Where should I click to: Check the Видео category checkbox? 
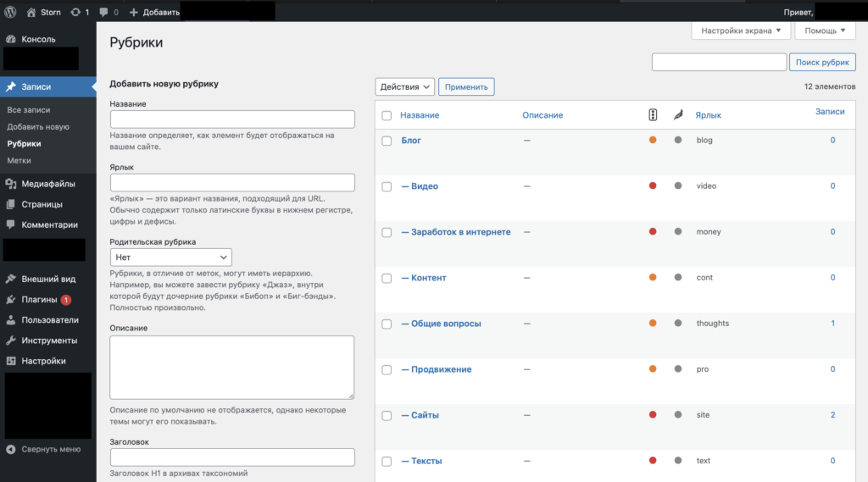(x=387, y=187)
